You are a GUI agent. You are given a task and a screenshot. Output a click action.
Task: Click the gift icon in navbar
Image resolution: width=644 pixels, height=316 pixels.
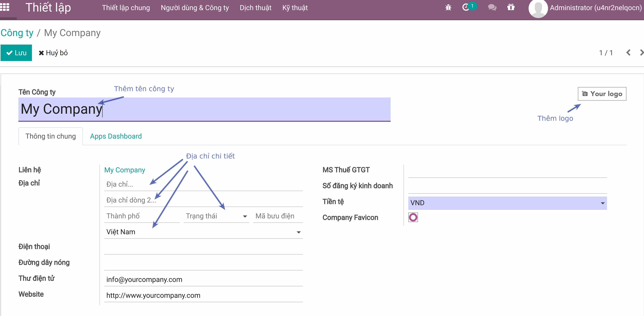coord(511,7)
